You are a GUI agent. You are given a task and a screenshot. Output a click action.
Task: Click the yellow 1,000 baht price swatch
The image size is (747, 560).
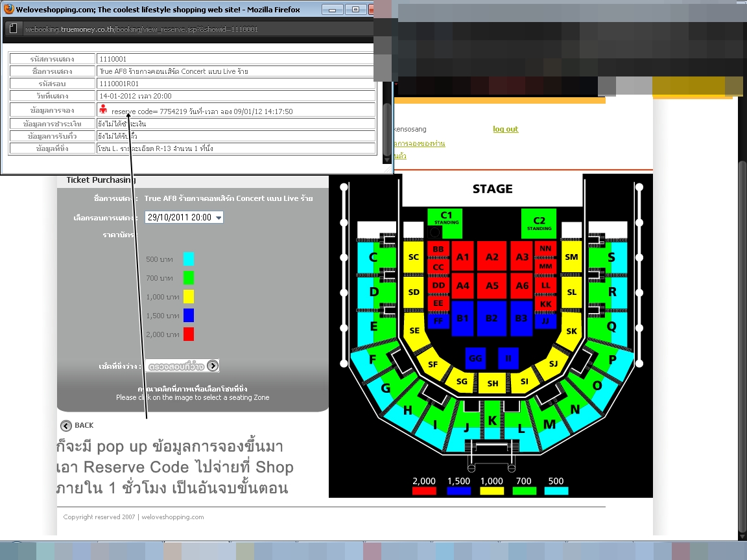coord(189,297)
